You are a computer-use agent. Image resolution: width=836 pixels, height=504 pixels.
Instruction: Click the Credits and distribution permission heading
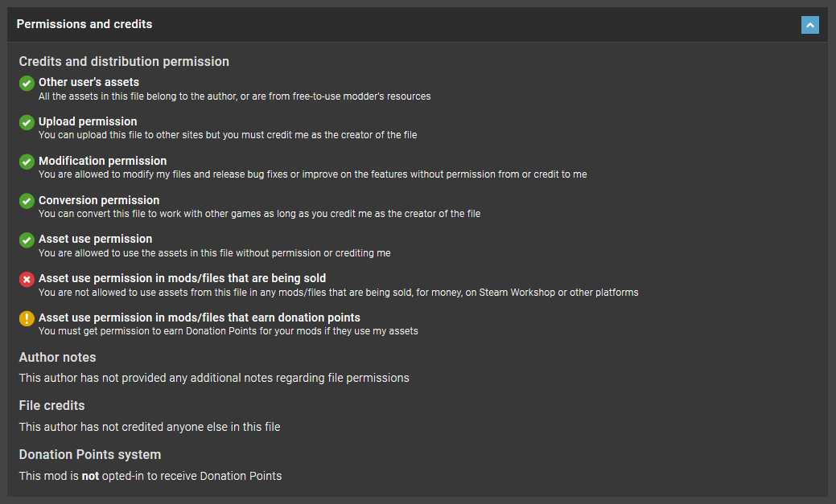pyautogui.click(x=124, y=61)
